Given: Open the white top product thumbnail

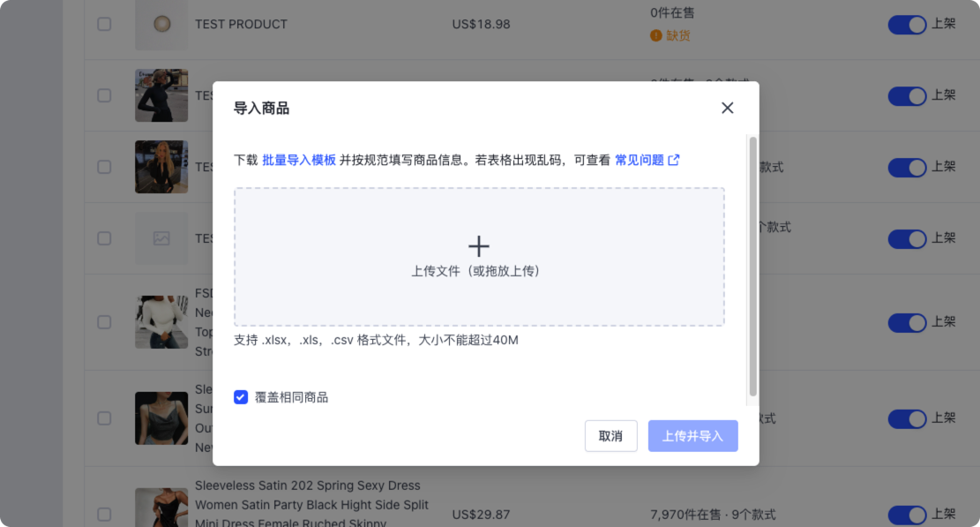Looking at the screenshot, I should [161, 322].
